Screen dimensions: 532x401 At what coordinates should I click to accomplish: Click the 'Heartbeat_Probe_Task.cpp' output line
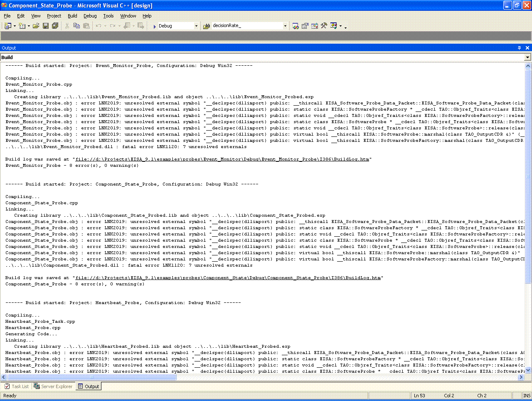point(40,322)
